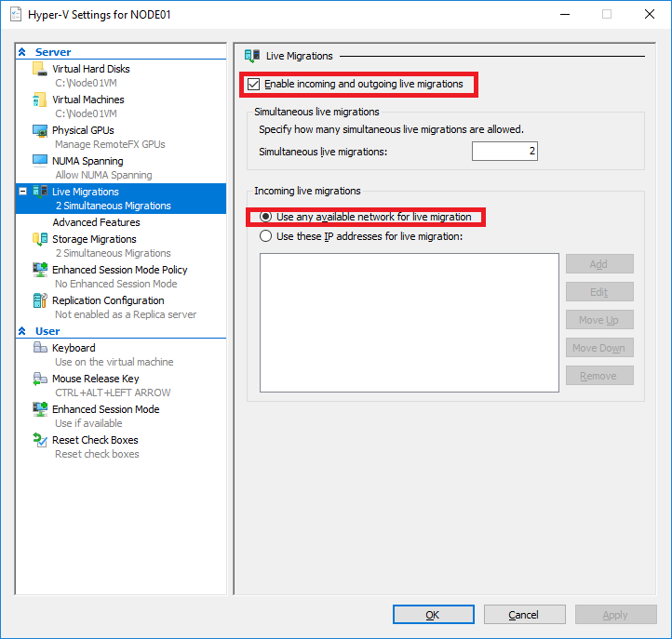Toggle Enable incoming and outgoing live migrations
The image size is (672, 639).
pyautogui.click(x=253, y=84)
